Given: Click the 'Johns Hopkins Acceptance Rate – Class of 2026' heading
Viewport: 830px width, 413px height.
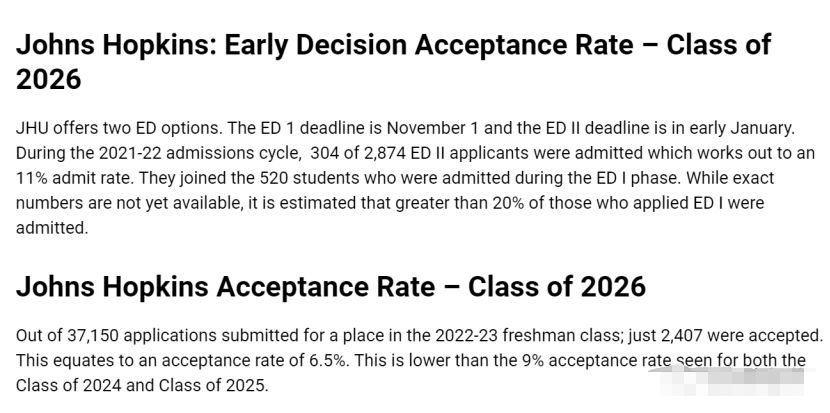Looking at the screenshot, I should click(x=330, y=287).
